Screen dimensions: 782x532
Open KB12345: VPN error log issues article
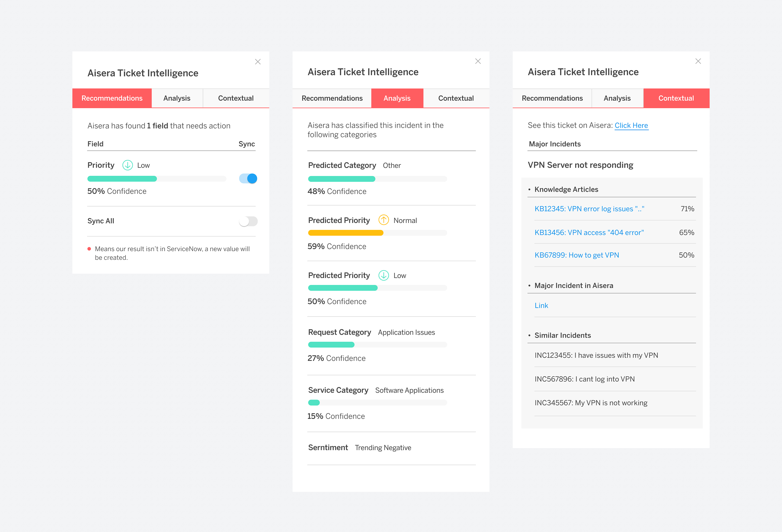[x=589, y=209]
